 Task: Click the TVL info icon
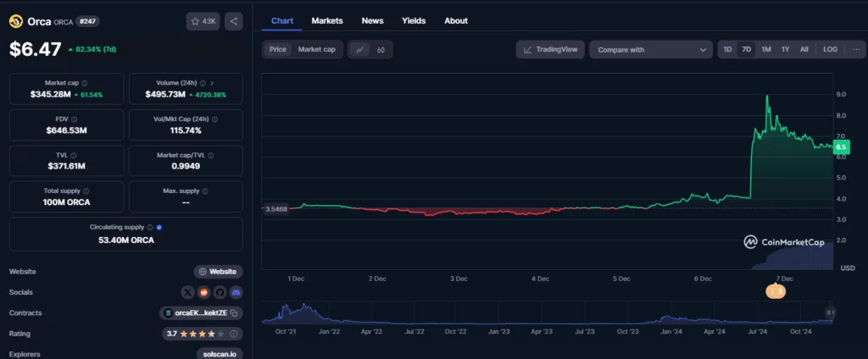pos(74,156)
